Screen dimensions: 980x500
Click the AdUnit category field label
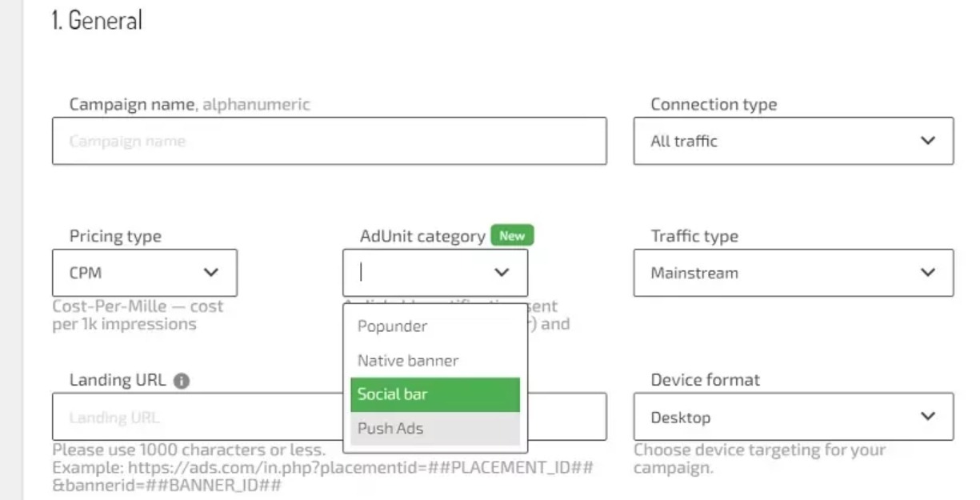pyautogui.click(x=422, y=235)
